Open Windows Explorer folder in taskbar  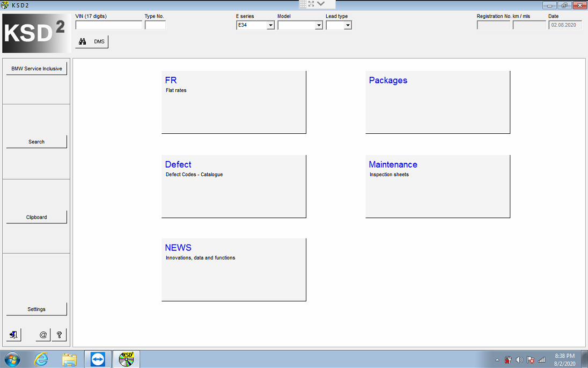tap(69, 359)
